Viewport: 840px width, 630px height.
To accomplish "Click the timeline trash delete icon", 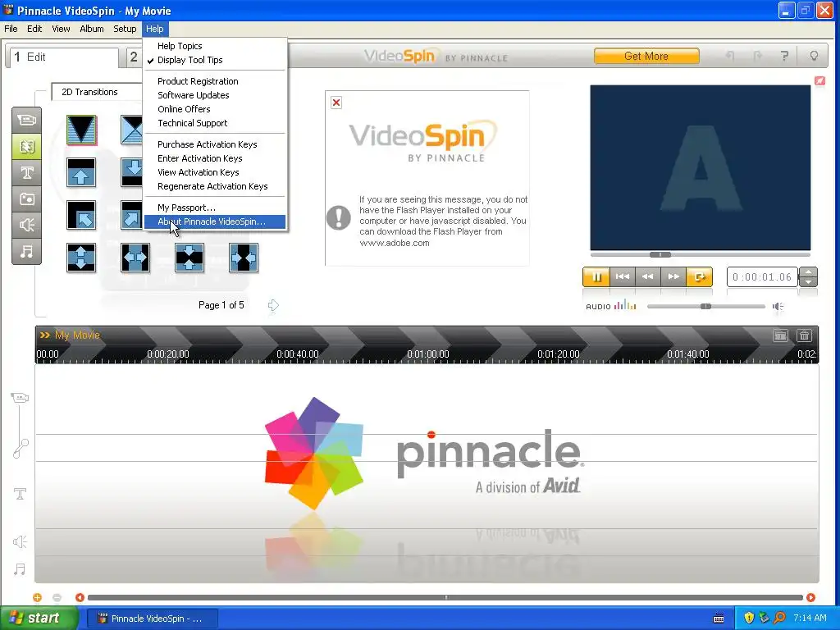I will click(x=804, y=336).
